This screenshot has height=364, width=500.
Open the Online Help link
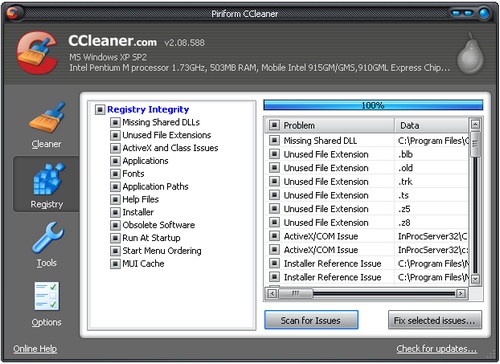click(35, 349)
